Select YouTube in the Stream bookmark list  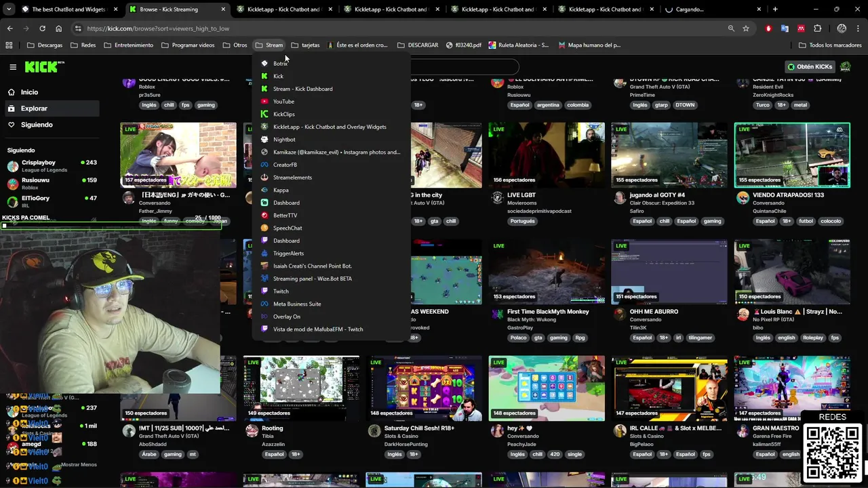[x=331, y=102]
